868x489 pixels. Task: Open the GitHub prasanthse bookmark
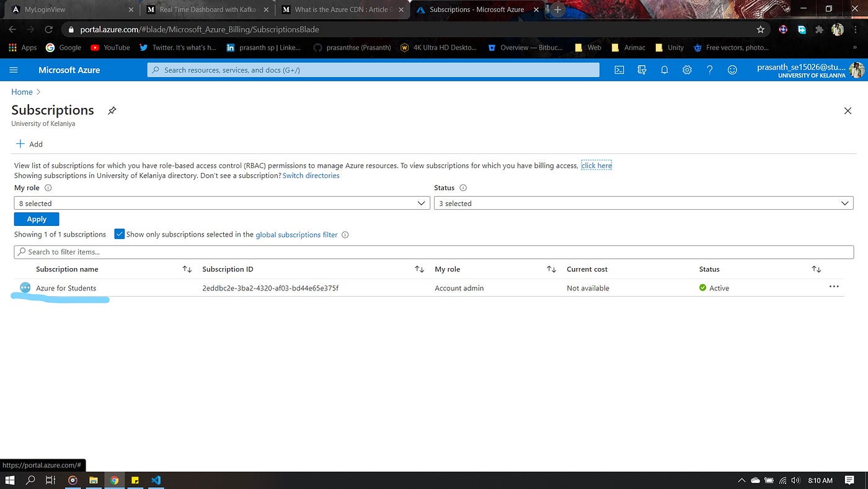click(x=352, y=47)
